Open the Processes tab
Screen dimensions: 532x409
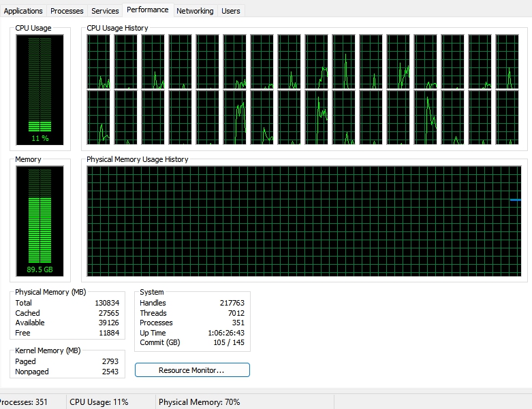pyautogui.click(x=67, y=11)
